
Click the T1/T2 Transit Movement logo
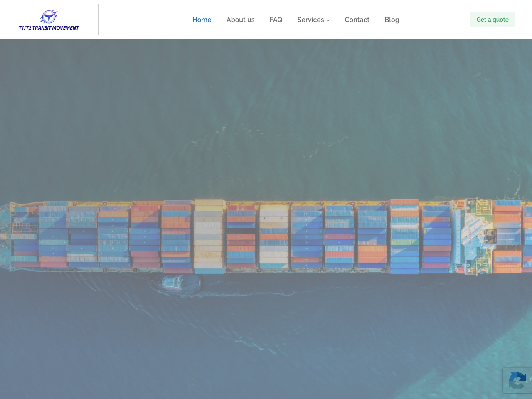click(49, 20)
